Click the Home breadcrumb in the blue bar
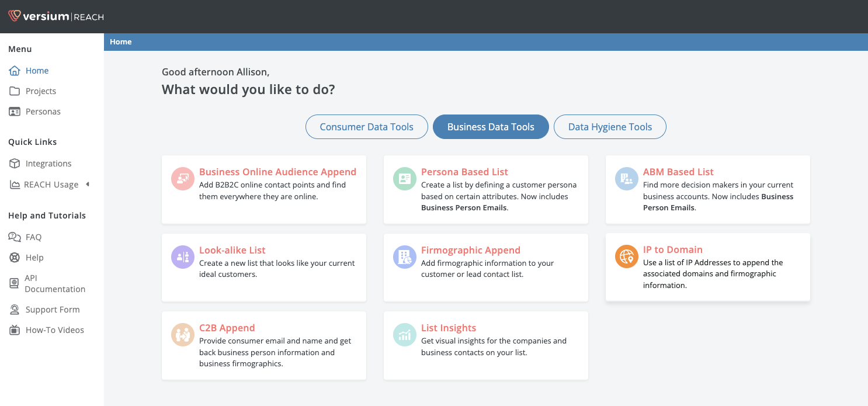This screenshot has height=406, width=868. (121, 41)
